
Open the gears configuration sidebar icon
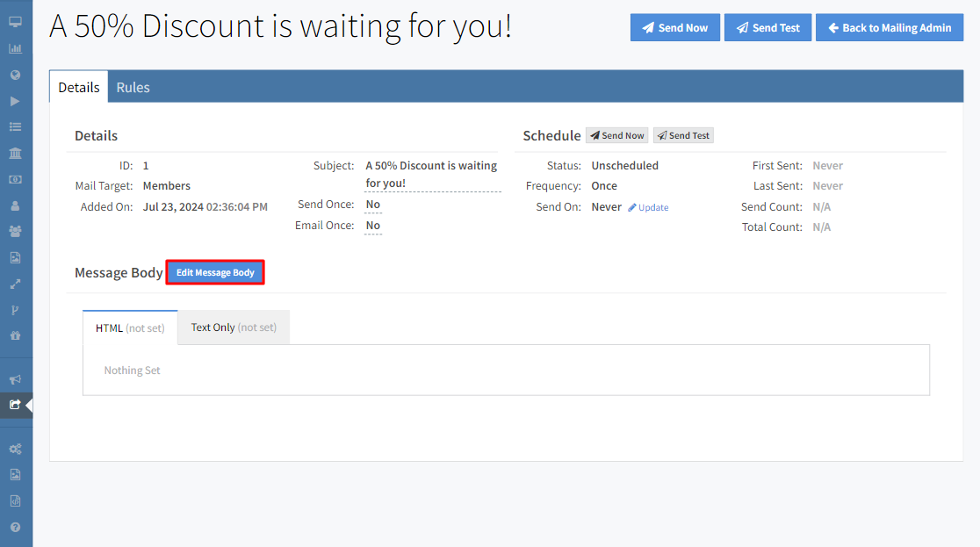[x=15, y=449]
